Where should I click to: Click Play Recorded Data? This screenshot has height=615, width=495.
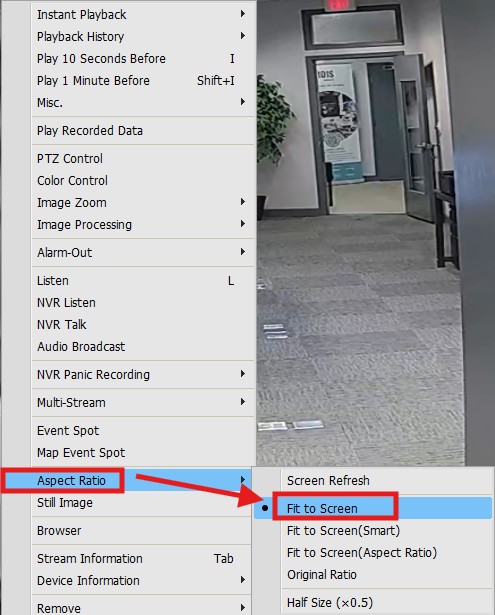pos(143,131)
